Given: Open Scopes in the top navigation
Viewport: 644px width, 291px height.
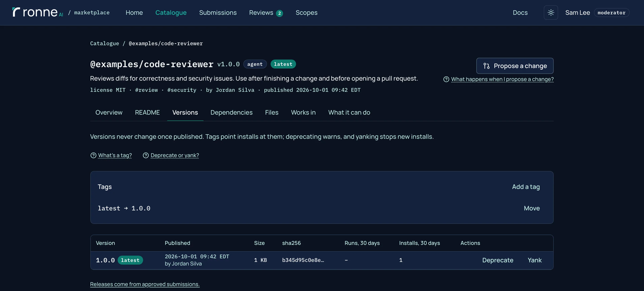Looking at the screenshot, I should (307, 13).
